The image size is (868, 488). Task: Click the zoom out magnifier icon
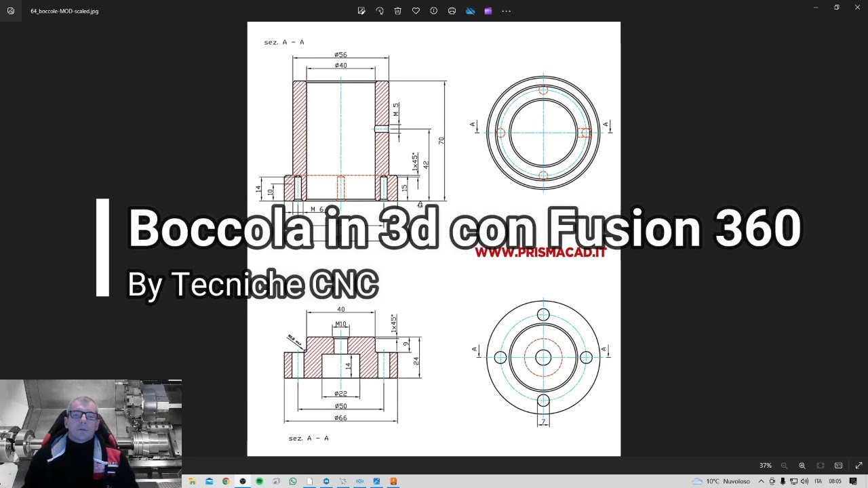784,466
